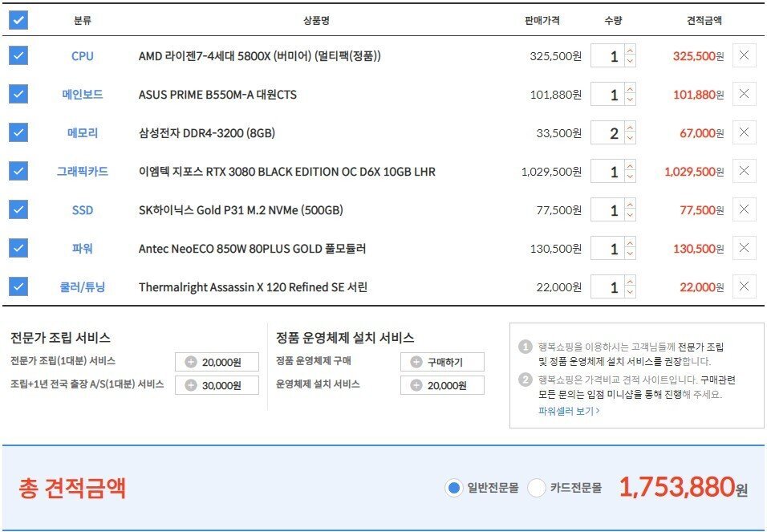Click product name ASUS PRIME B550M-A 대원CTS
The width and height of the screenshot is (767, 532).
coord(217,95)
